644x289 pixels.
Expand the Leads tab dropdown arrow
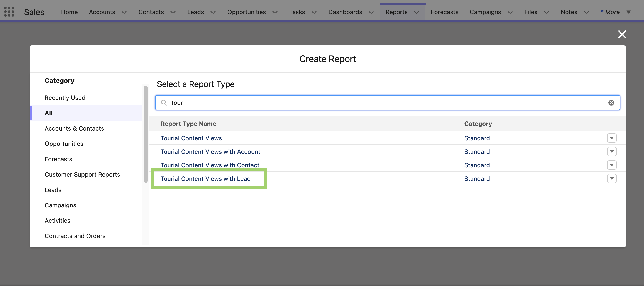213,12
